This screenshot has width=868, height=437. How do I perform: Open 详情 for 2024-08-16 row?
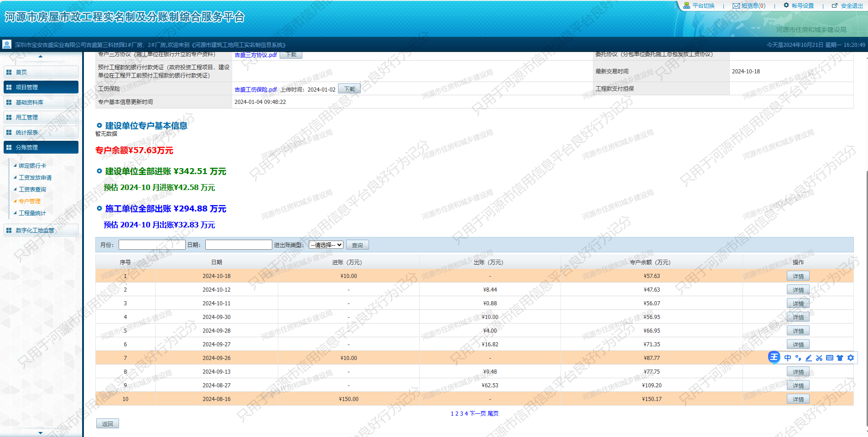798,399
